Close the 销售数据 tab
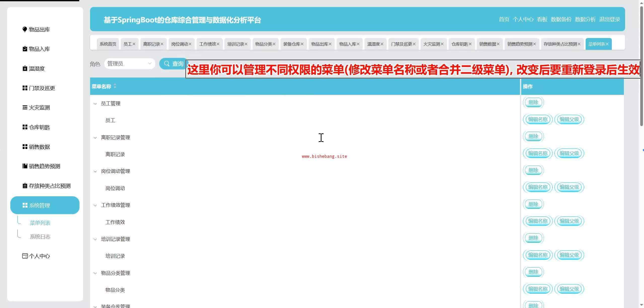Screen dimensions: 644x308 click(498, 44)
